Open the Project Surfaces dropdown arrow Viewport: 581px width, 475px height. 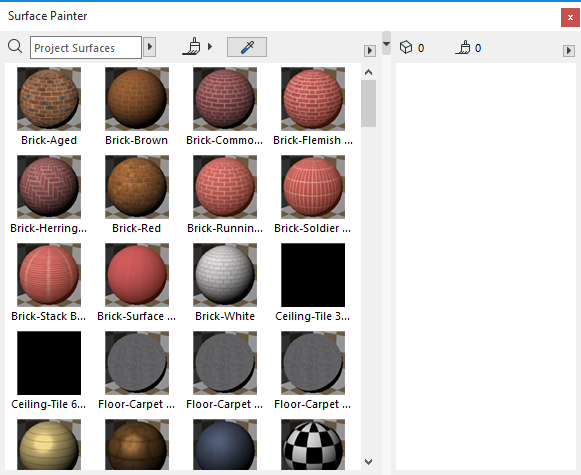click(149, 47)
